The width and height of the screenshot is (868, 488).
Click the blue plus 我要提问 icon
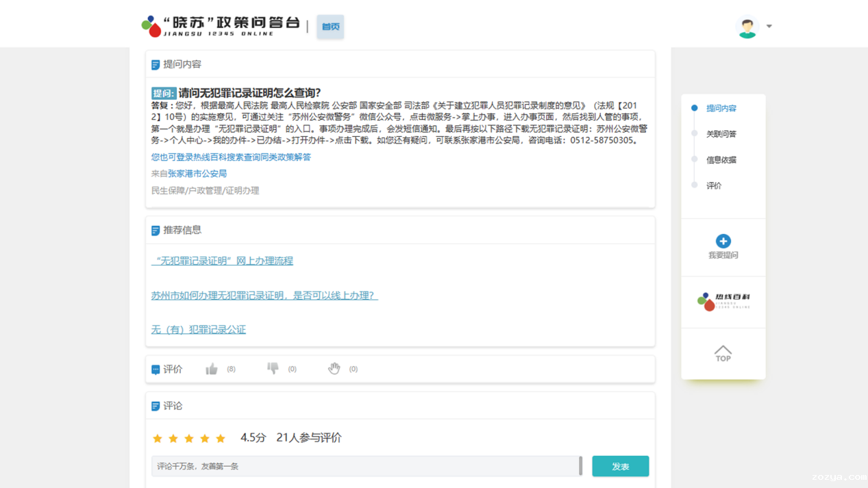pos(723,241)
